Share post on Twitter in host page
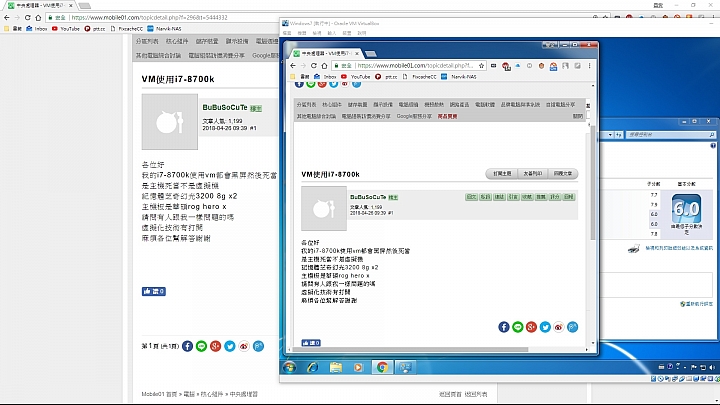Viewport: 720px width, 405px height. (x=230, y=346)
